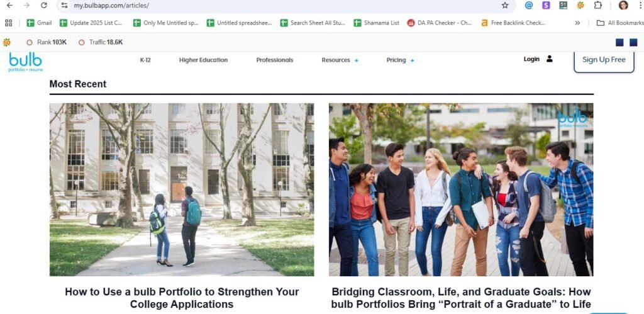The height and width of the screenshot is (314, 644).
Task: Click the bulb portfolio logo
Action: 25,62
